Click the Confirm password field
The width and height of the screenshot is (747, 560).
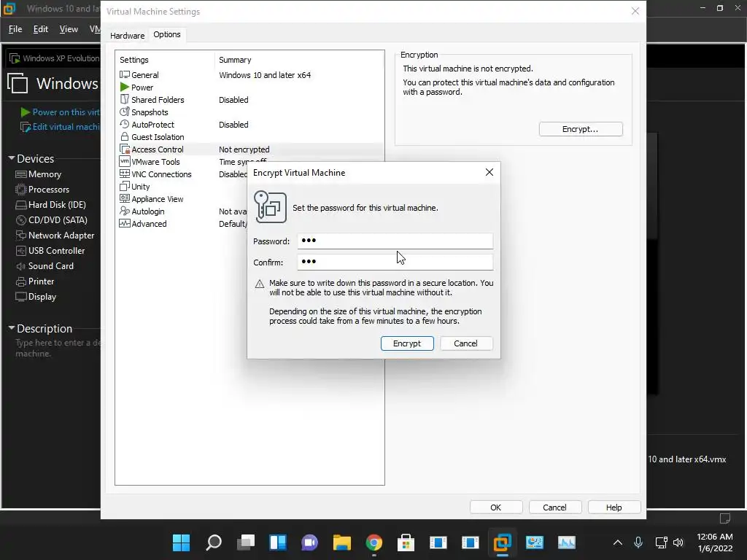point(395,262)
